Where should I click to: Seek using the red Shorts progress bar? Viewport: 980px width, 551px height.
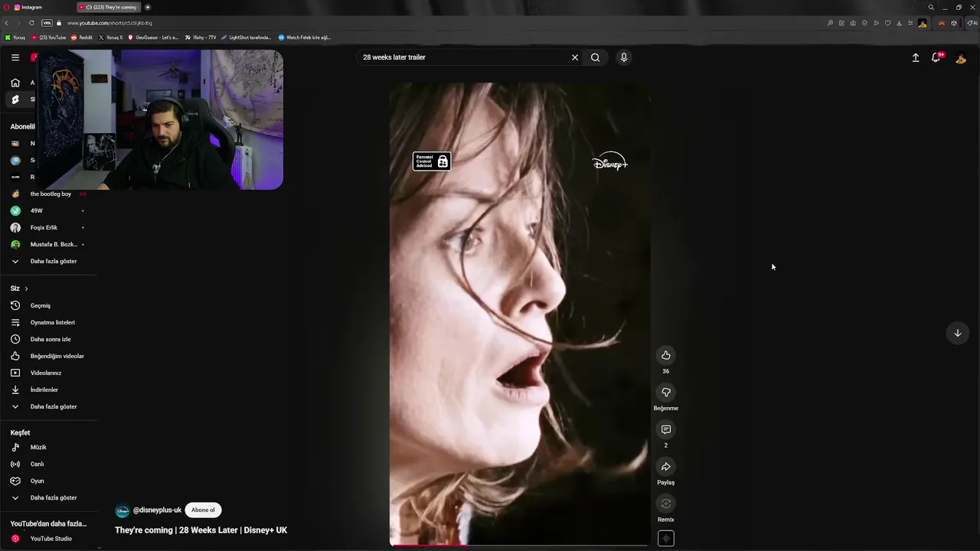click(521, 545)
